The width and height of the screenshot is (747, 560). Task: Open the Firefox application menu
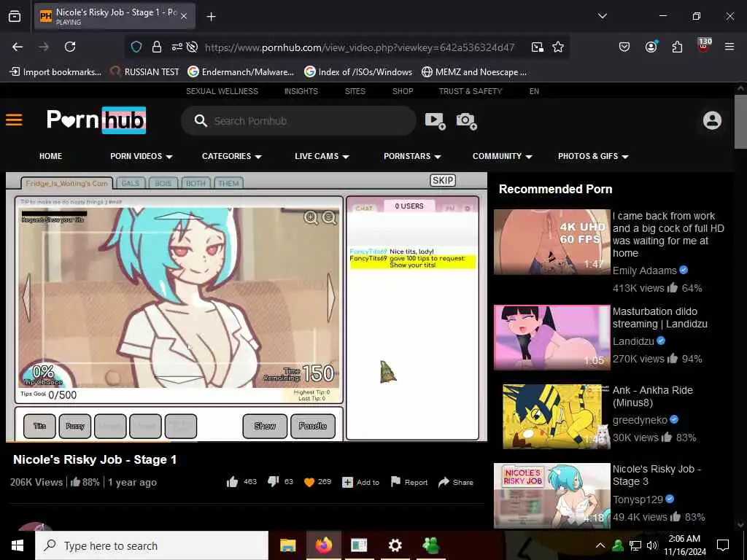tap(729, 47)
